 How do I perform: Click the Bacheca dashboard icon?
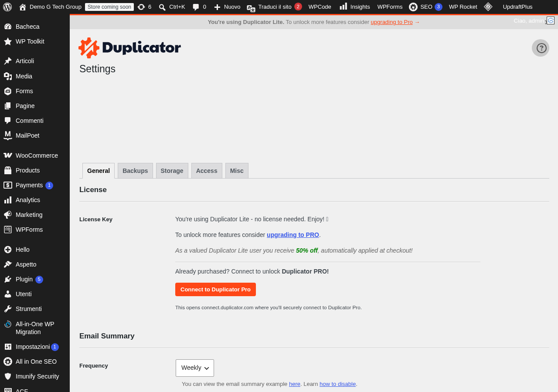tap(8, 27)
